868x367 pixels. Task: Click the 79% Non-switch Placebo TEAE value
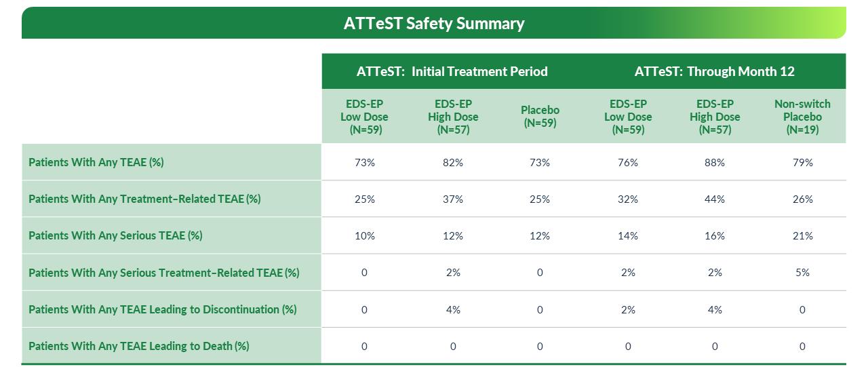coord(802,163)
